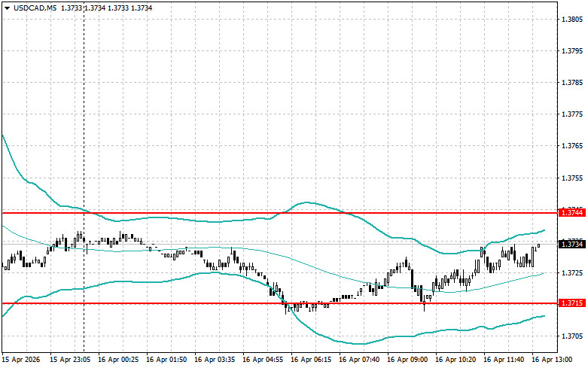
Task: Click the current price tag 1.3734
Action: 571,245
